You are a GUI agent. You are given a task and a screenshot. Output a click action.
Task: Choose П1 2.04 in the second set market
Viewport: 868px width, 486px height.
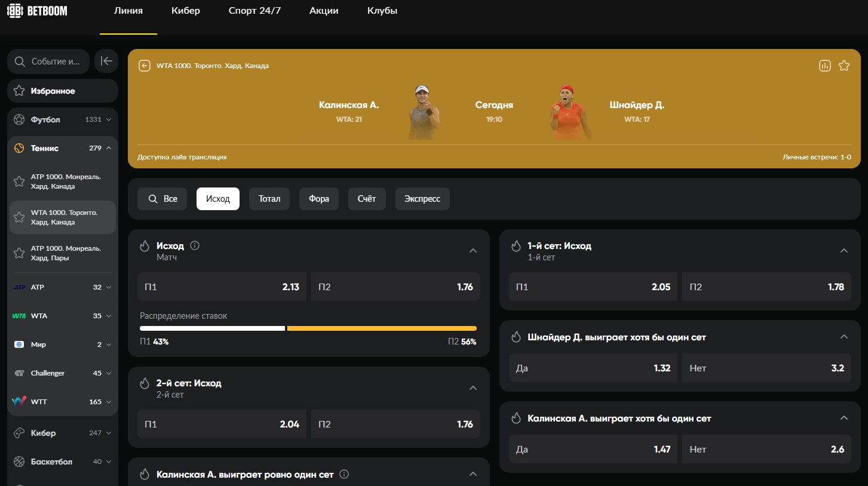(x=222, y=425)
